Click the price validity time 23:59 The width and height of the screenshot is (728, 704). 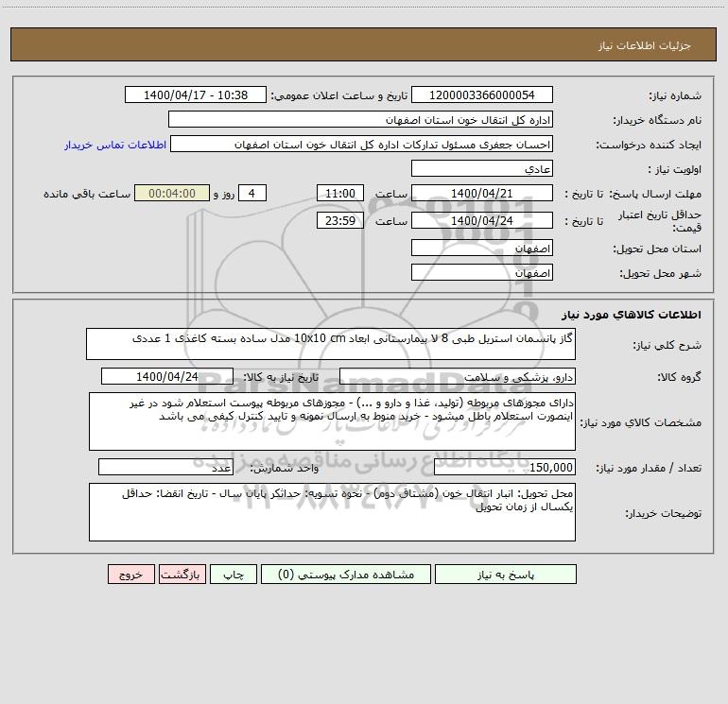[339, 220]
